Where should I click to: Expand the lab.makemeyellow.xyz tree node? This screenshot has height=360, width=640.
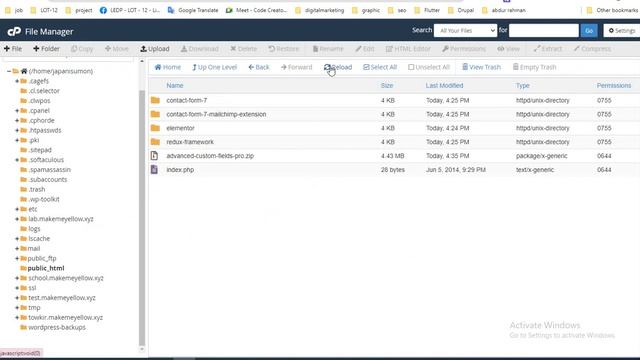click(x=17, y=219)
